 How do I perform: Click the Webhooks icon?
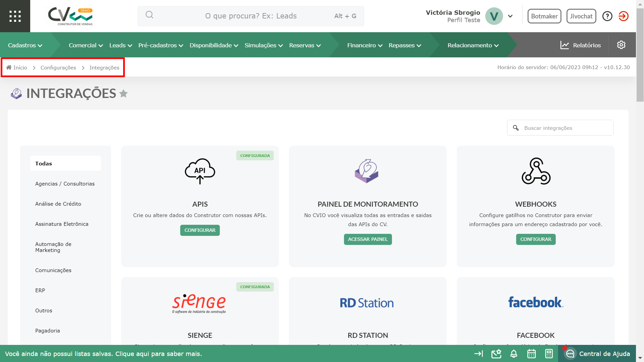536,171
